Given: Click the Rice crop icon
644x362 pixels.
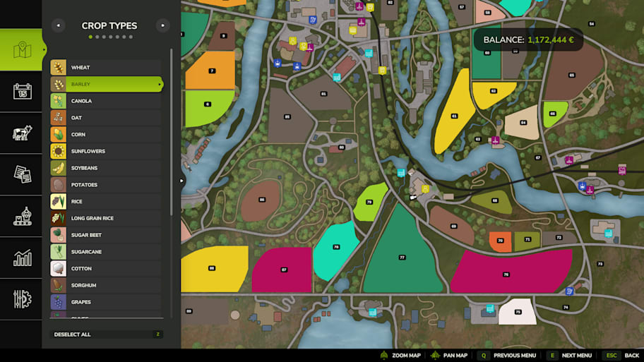Looking at the screenshot, I should [x=59, y=202].
